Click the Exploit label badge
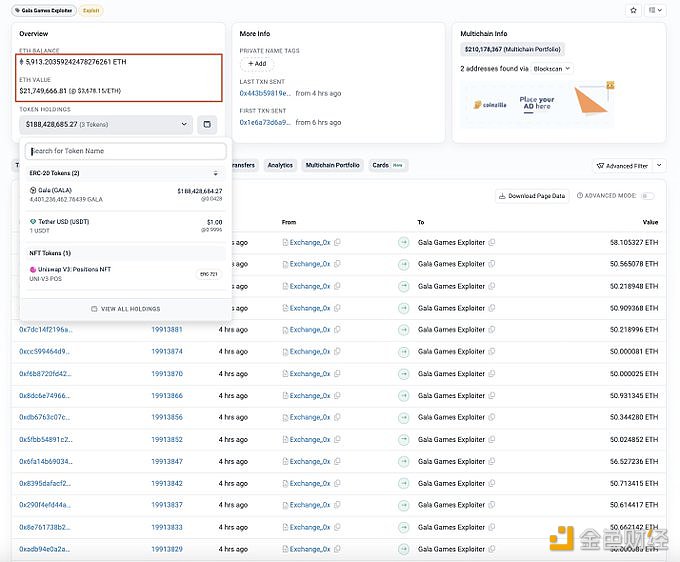This screenshot has width=680, height=562. point(91,10)
